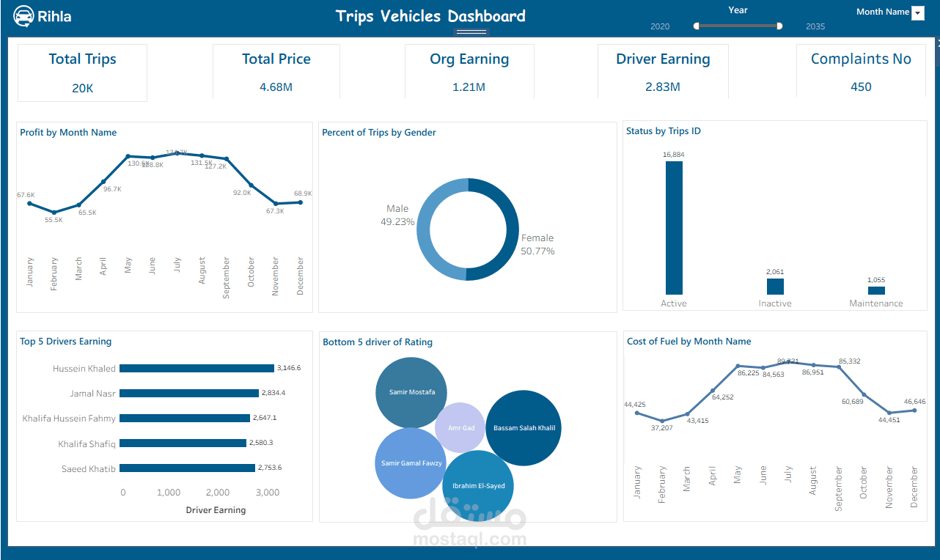Click the Org Earning value 1.21M

469,86
